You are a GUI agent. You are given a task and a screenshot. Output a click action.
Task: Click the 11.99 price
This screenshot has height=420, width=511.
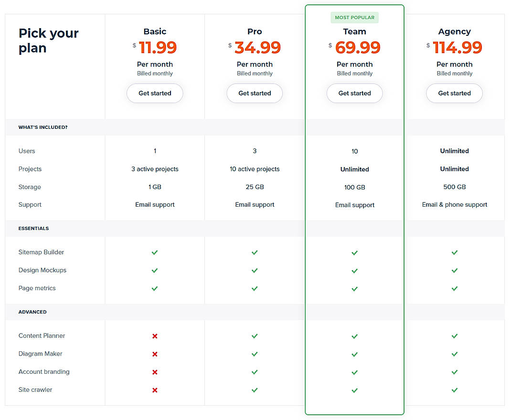(x=158, y=48)
